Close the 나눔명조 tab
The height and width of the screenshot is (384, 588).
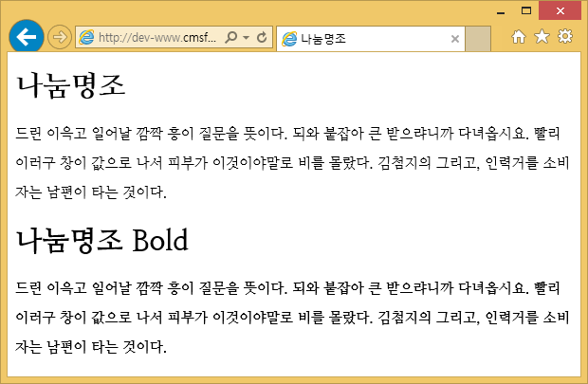click(455, 39)
